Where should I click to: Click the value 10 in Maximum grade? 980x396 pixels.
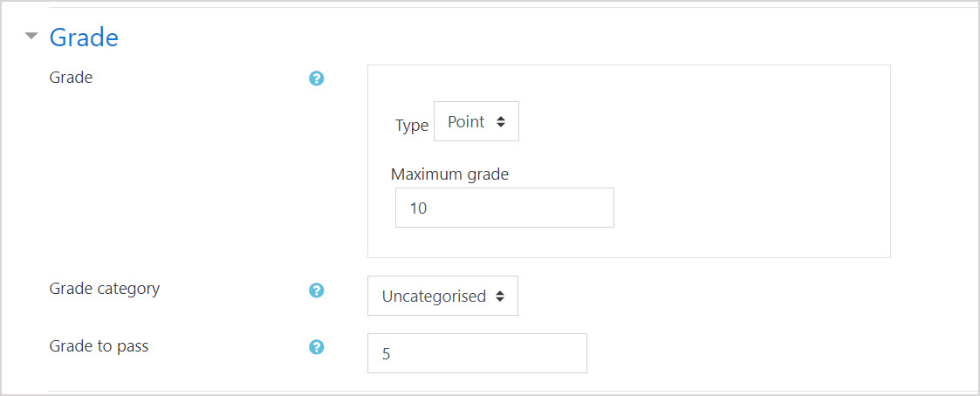tap(418, 209)
